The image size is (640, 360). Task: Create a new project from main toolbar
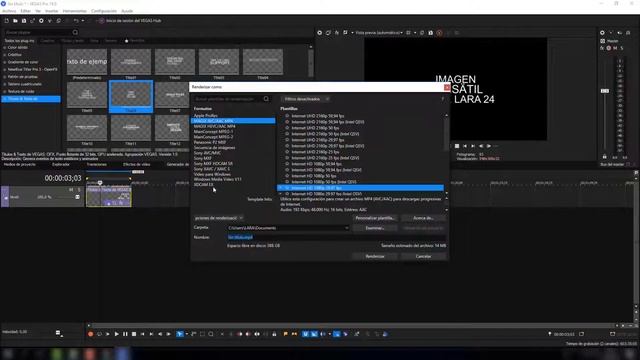(7, 20)
